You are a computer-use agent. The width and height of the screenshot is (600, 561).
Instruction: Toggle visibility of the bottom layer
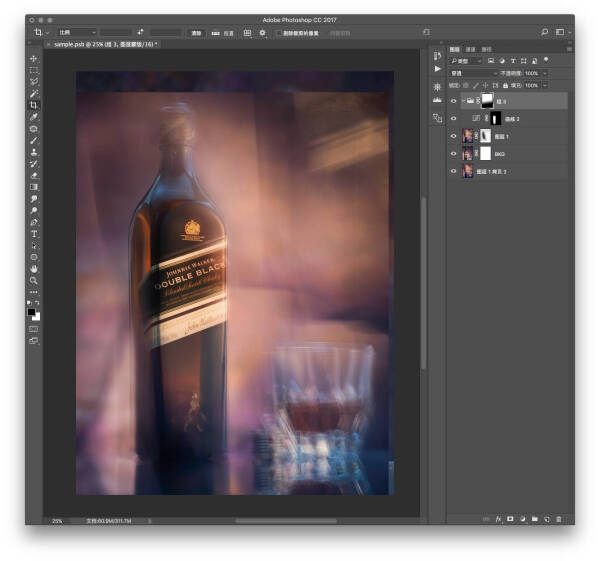point(453,171)
